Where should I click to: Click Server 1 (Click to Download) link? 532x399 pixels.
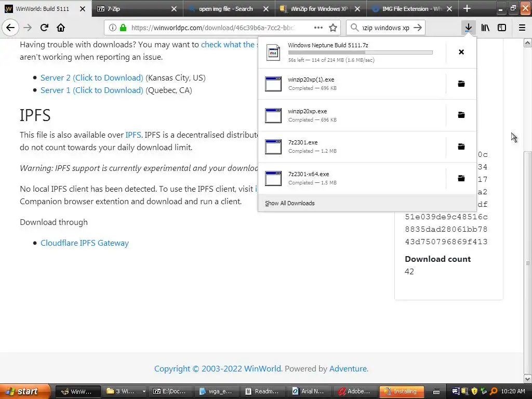92,90
